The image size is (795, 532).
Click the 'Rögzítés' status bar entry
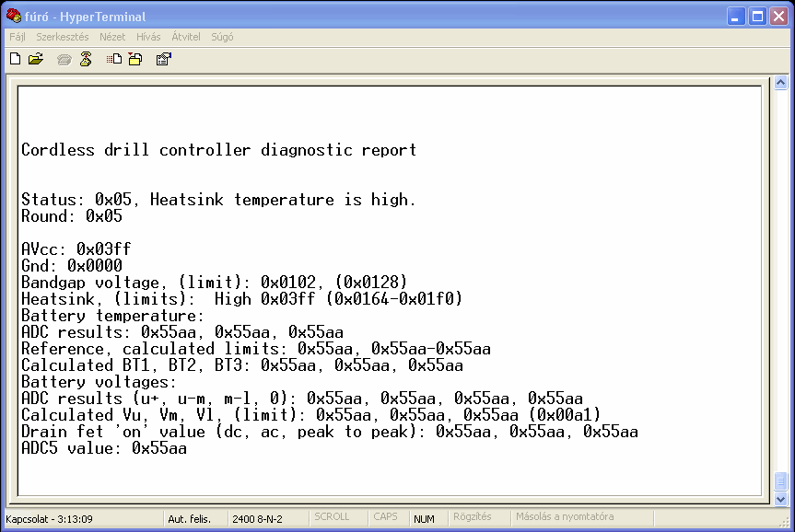coord(472,516)
